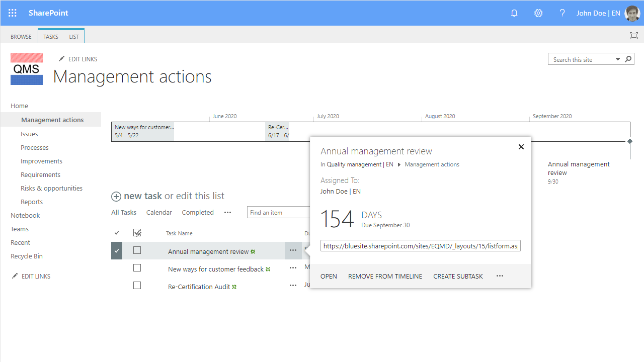Switch to the LIST tab
The height and width of the screenshot is (362, 644).
[73, 36]
